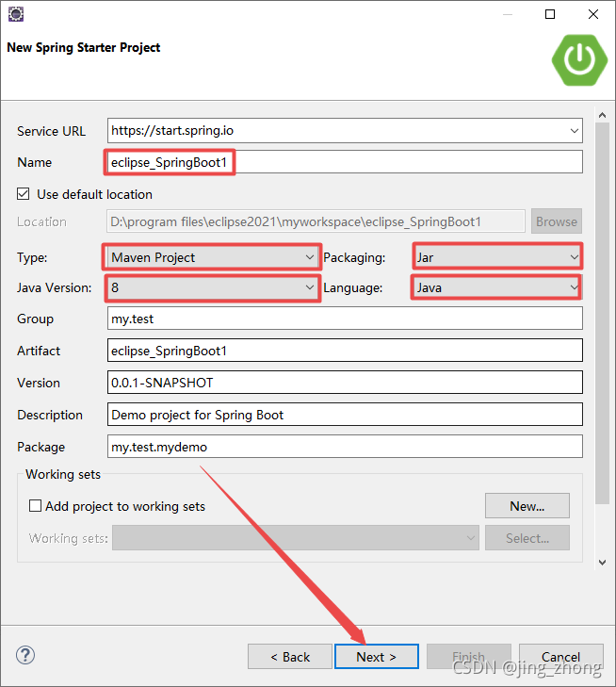This screenshot has width=616, height=687.
Task: Uncheck Use default location checkbox
Action: 24,193
